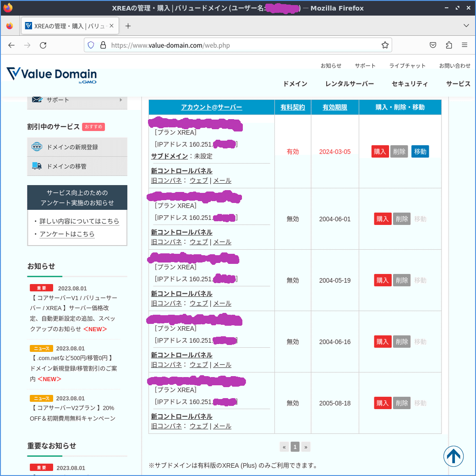Viewport: 476px width, 476px height.
Task: Open アンケートはこちら link
Action: [67, 234]
